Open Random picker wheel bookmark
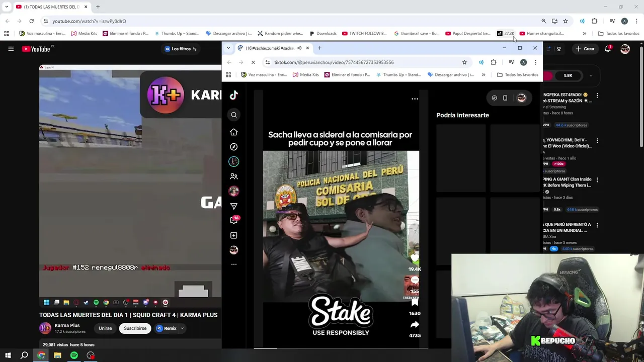Image resolution: width=644 pixels, height=362 pixels. tap(280, 34)
